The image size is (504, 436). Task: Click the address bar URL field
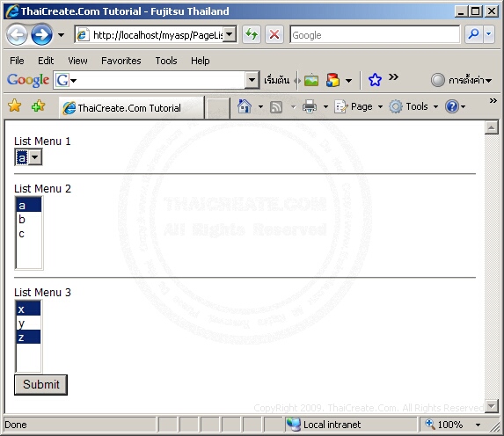click(x=150, y=34)
